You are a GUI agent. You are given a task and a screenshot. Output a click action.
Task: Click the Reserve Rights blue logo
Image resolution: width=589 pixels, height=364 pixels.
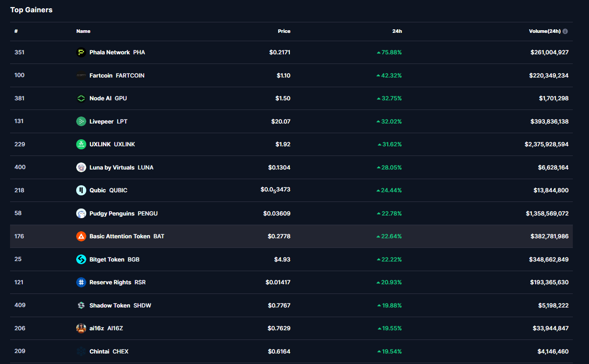click(x=81, y=283)
